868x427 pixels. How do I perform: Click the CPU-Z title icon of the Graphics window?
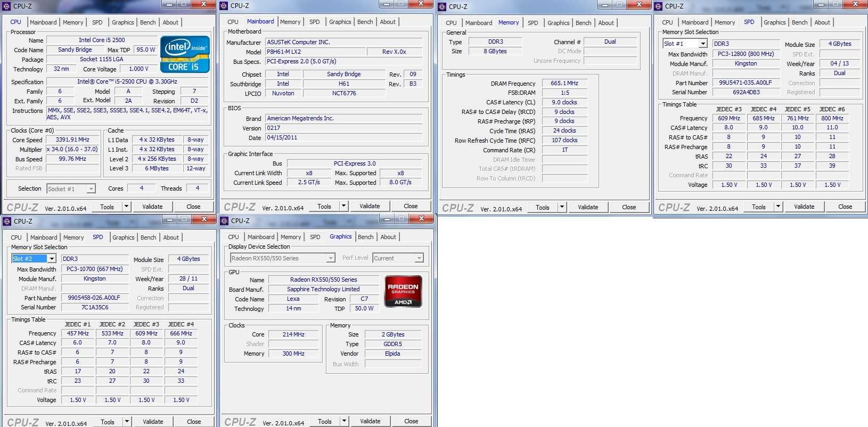224,220
